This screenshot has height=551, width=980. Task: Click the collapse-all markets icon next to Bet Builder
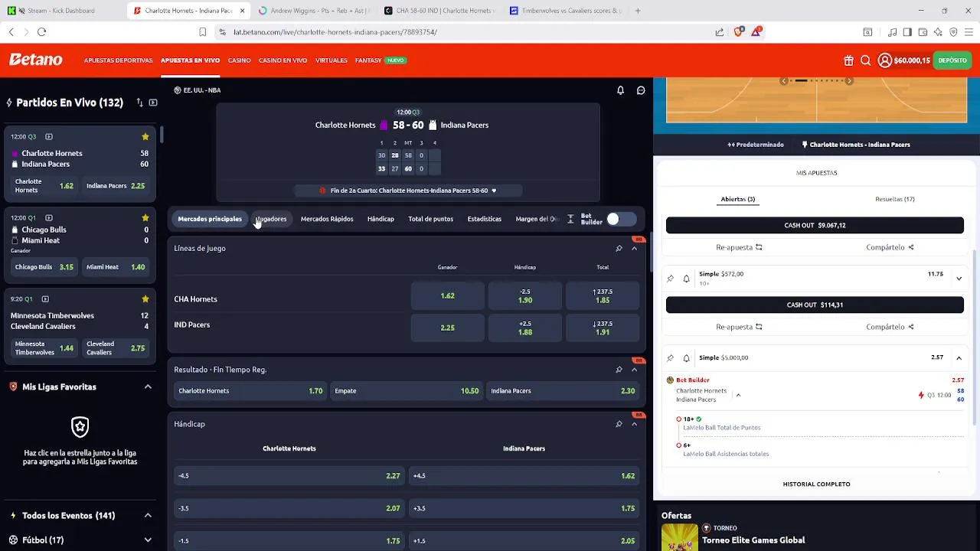tap(570, 219)
